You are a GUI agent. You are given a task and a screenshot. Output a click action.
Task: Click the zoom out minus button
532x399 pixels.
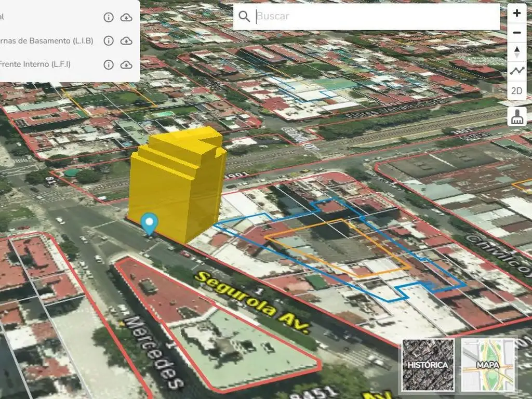tap(516, 33)
